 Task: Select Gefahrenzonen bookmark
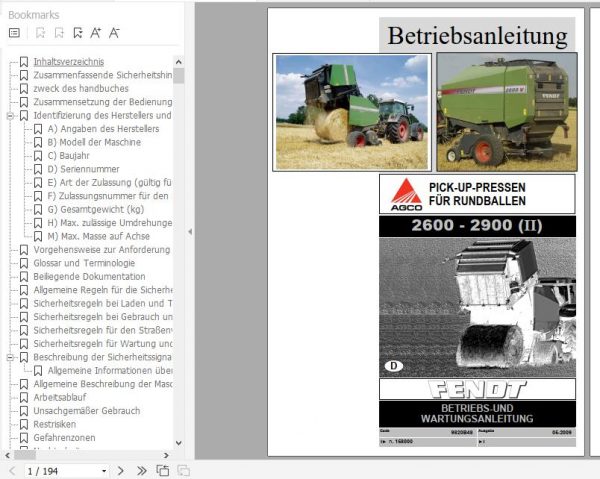coord(64,437)
